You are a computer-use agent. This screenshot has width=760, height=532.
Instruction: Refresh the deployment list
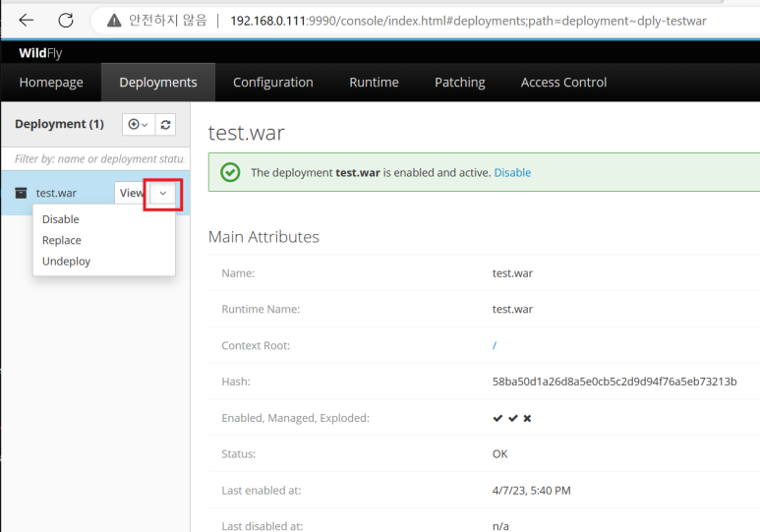coord(165,125)
